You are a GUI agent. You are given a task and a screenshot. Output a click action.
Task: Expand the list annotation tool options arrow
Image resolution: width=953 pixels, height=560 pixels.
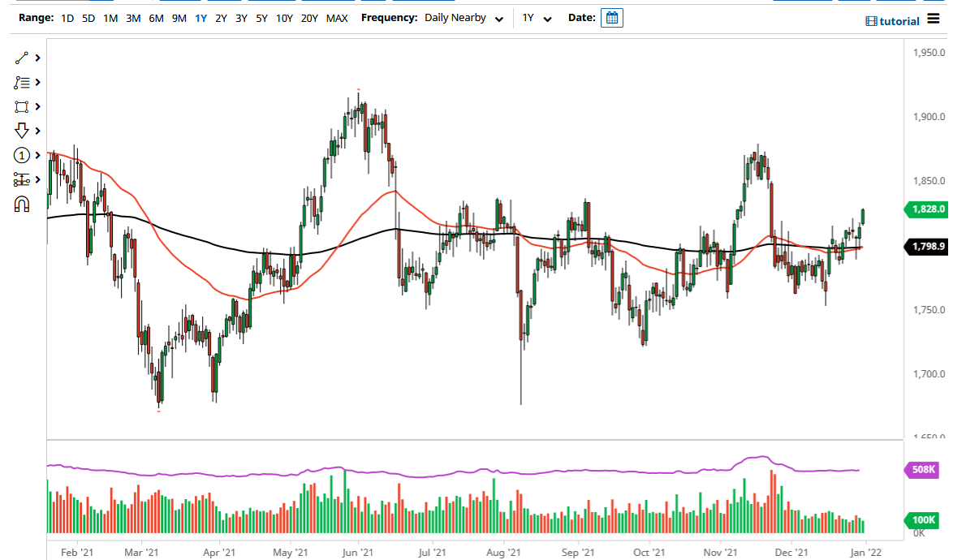[37, 82]
